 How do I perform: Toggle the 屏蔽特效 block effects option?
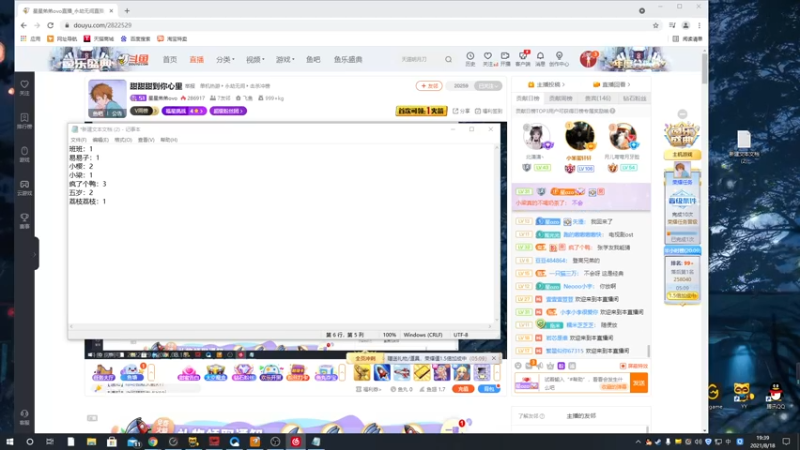pos(634,366)
